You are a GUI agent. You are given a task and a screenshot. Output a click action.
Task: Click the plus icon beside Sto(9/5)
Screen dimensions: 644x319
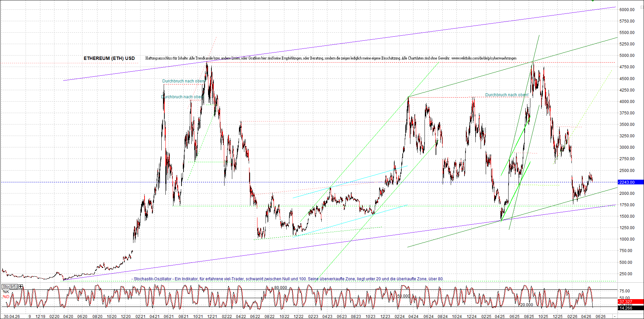[21, 287]
